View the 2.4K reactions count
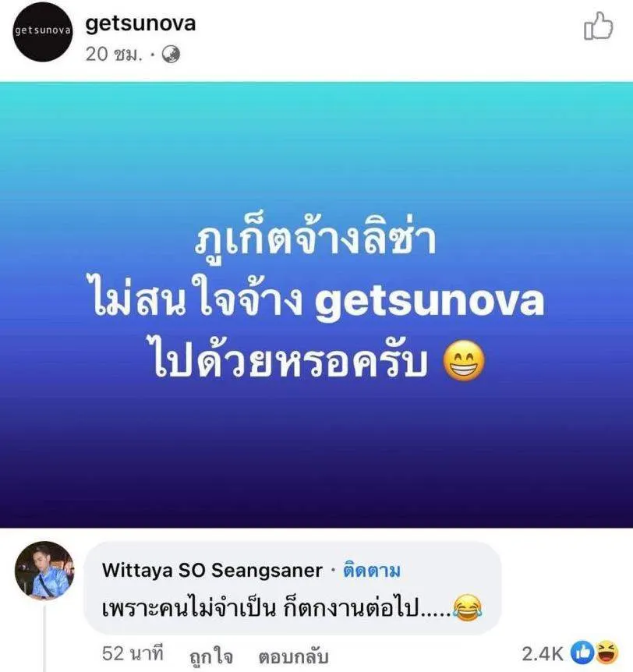 pos(543,653)
